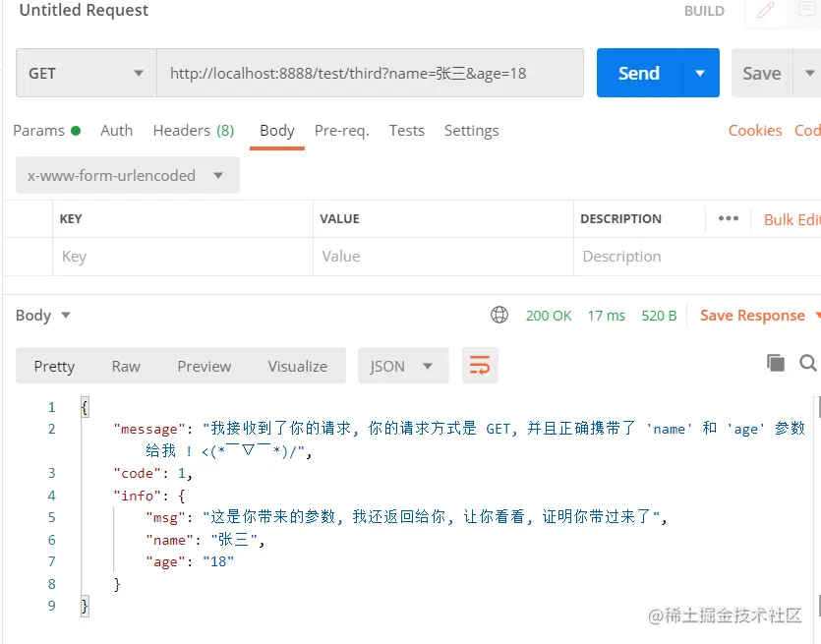Open response search with the magnifier icon
The image size is (821, 644).
click(x=808, y=364)
